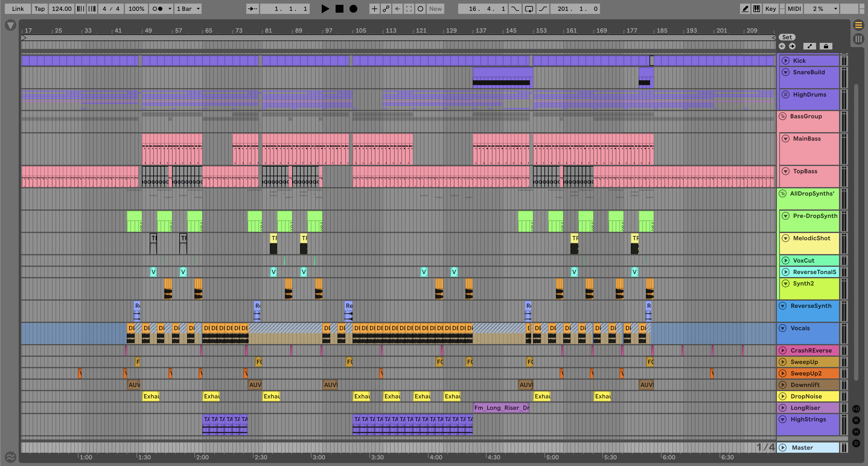This screenshot has height=466, width=868.
Task: Fold the BassGroup track group
Action: (783, 116)
